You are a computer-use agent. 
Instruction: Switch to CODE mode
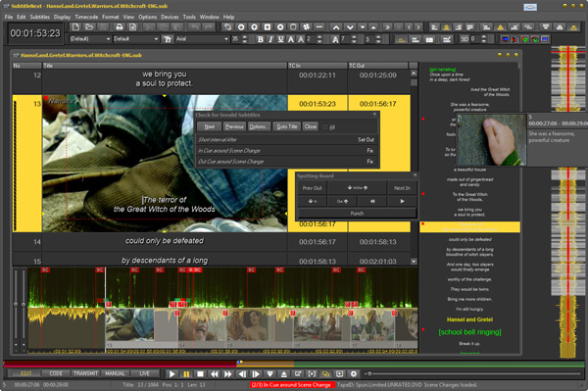coord(56,373)
